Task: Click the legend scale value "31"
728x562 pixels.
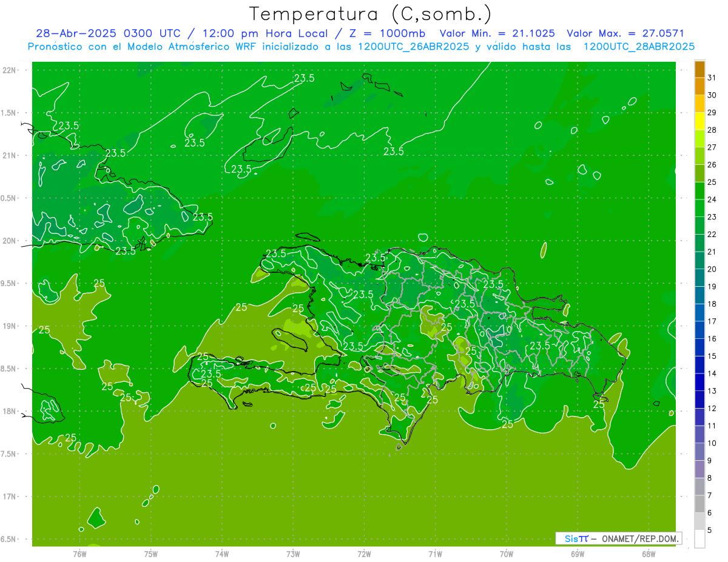Action: pyautogui.click(x=712, y=78)
